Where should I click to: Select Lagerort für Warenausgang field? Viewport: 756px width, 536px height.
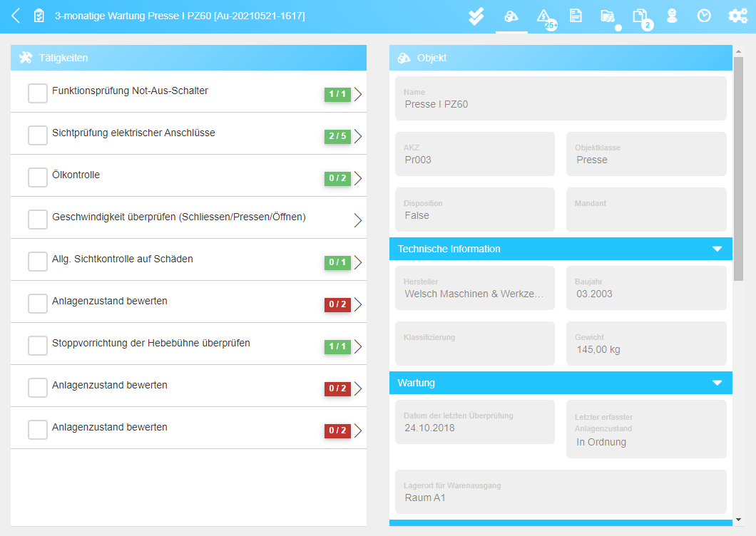pyautogui.click(x=561, y=492)
